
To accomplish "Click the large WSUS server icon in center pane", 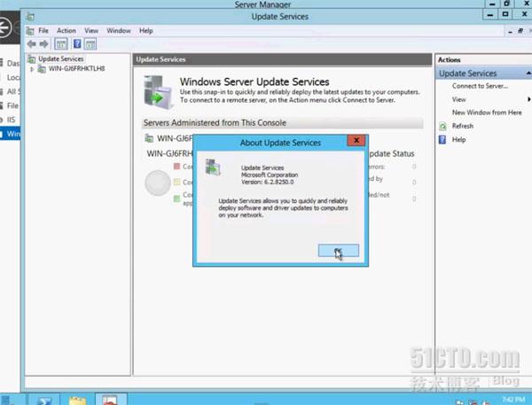I will (158, 92).
